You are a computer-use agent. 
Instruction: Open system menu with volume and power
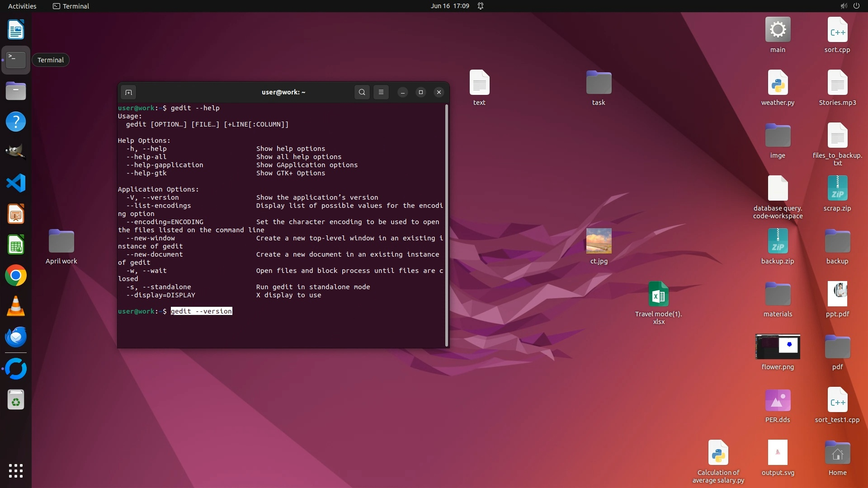point(849,6)
